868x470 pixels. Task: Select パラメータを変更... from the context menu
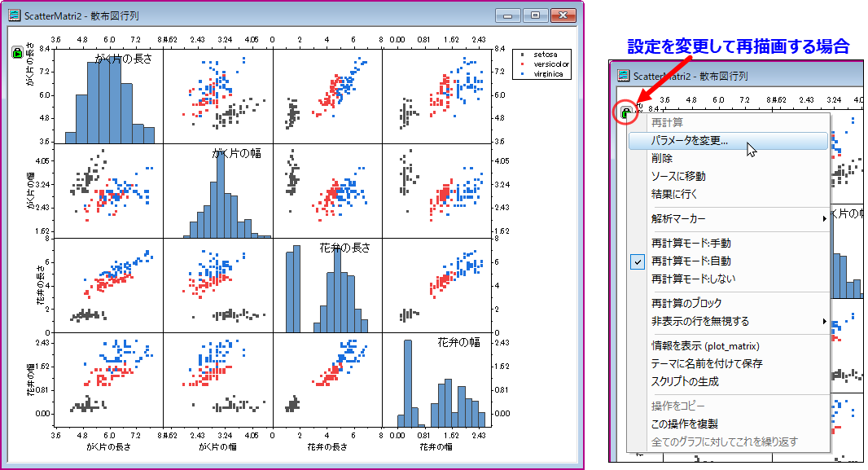[690, 141]
